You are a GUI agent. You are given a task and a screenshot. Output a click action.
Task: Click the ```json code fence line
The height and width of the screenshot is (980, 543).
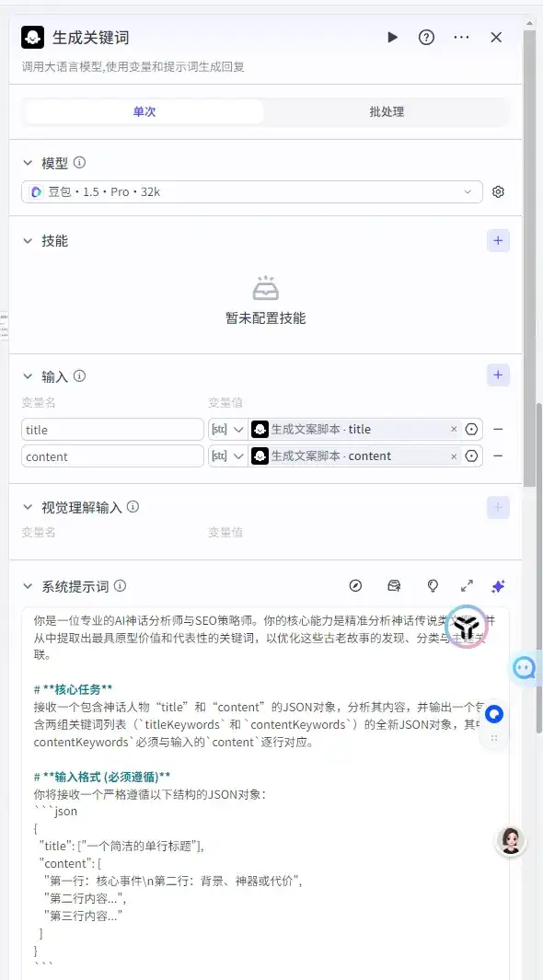pos(55,812)
